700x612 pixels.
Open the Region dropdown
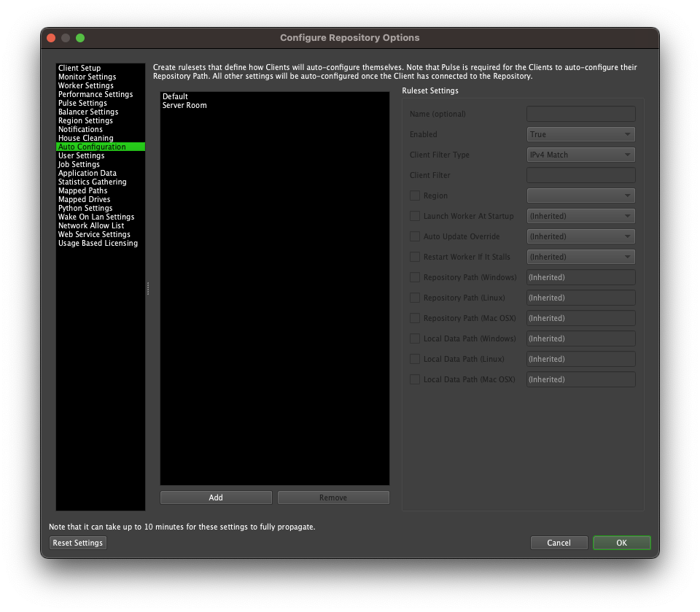pos(581,195)
